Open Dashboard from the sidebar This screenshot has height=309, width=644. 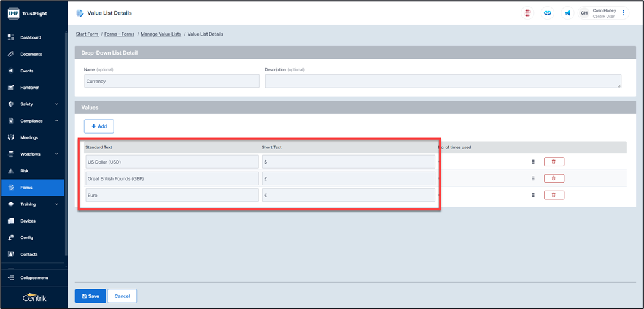31,37
